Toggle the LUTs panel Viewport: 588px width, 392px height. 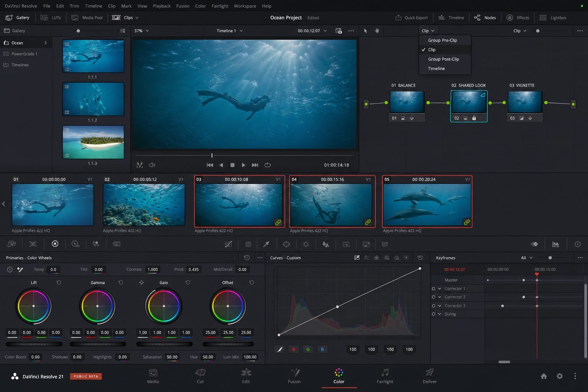tap(51, 18)
